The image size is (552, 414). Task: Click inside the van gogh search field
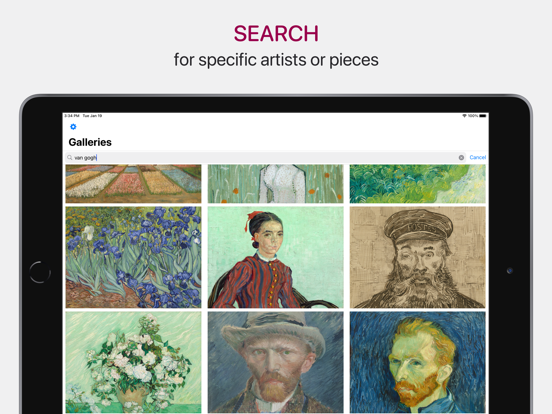pyautogui.click(x=265, y=158)
